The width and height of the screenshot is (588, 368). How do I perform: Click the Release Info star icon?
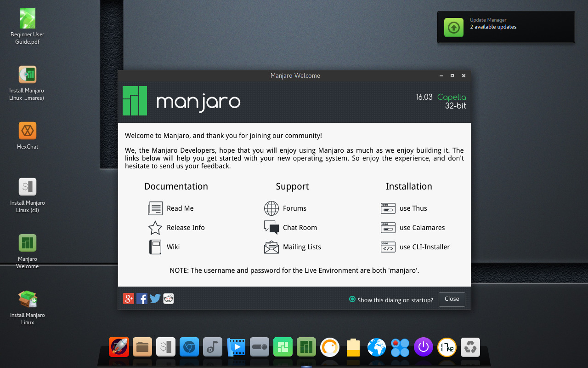point(155,228)
